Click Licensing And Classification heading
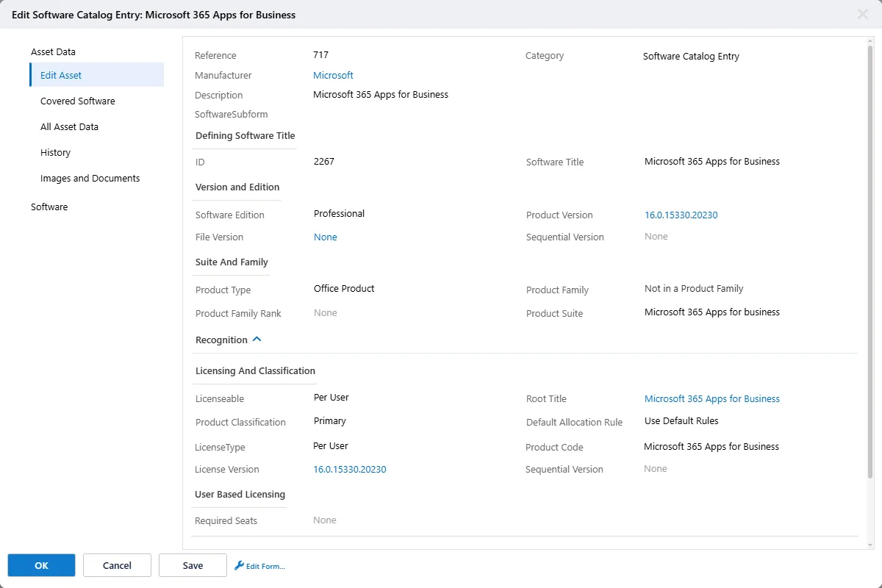 (x=255, y=370)
